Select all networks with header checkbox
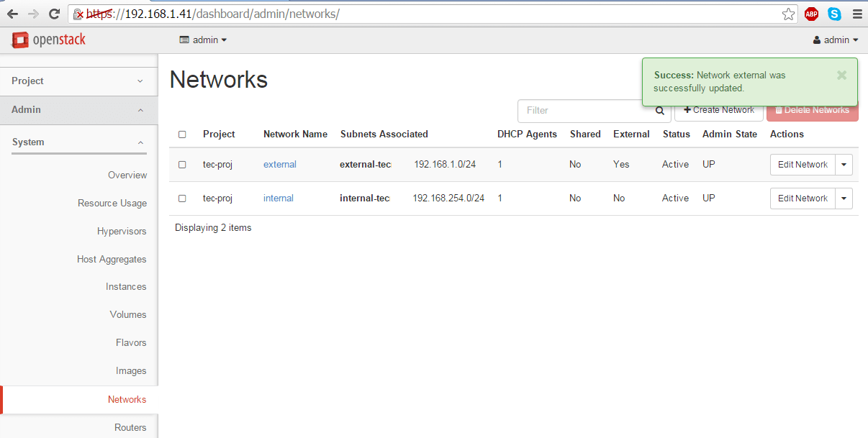 (x=182, y=134)
